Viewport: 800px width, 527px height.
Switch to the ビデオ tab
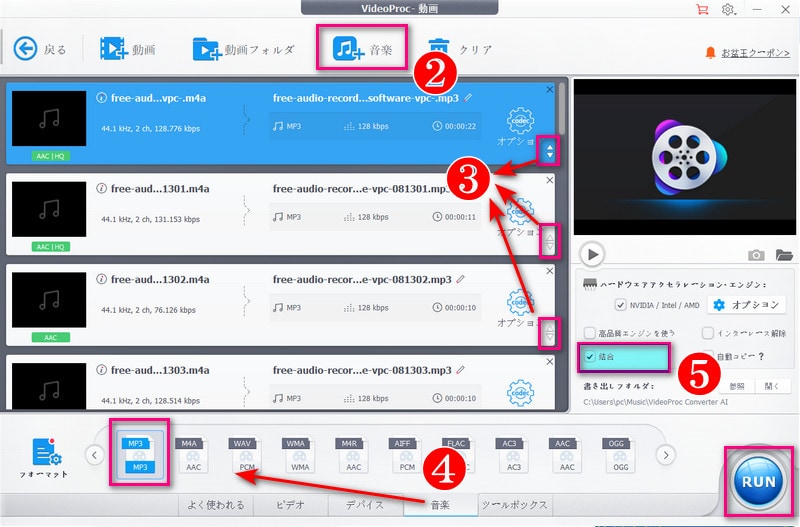click(x=291, y=505)
